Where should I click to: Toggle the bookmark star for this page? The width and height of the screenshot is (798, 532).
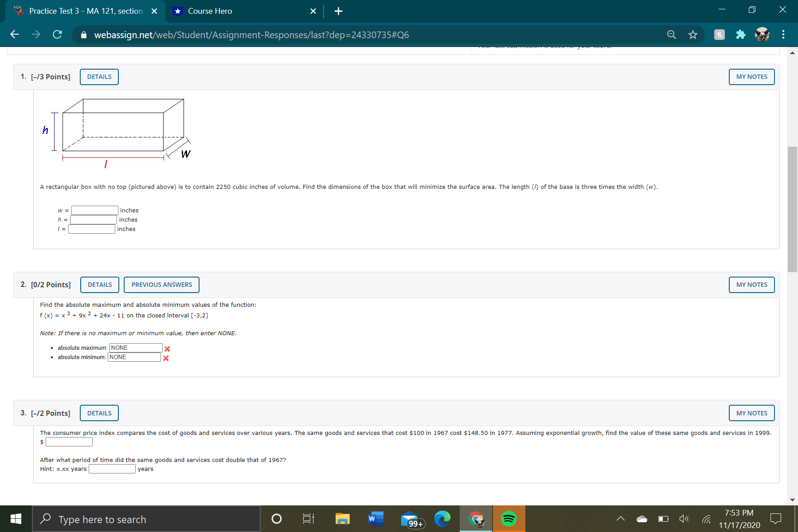pos(692,34)
